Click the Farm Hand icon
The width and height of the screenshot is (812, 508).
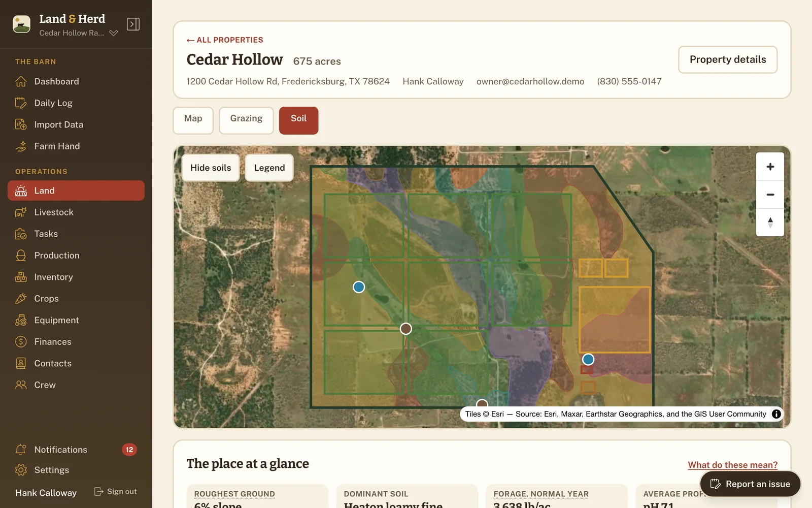pyautogui.click(x=21, y=146)
